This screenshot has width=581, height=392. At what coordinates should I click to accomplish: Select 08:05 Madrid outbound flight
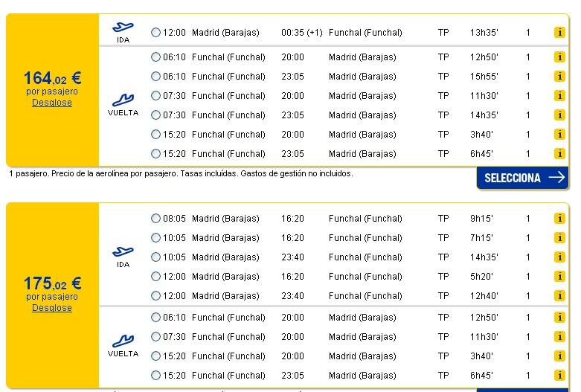(155, 219)
